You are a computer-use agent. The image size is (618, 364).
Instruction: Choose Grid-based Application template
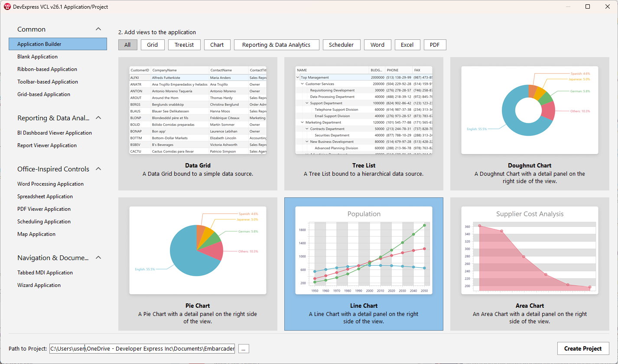[x=44, y=94]
